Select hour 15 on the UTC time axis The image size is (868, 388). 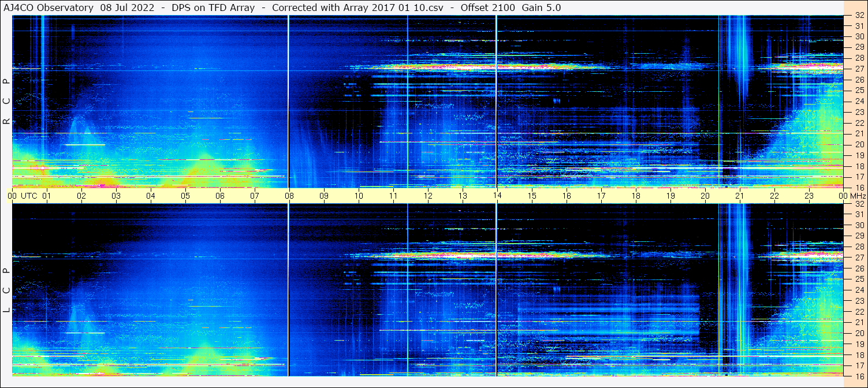[532, 196]
